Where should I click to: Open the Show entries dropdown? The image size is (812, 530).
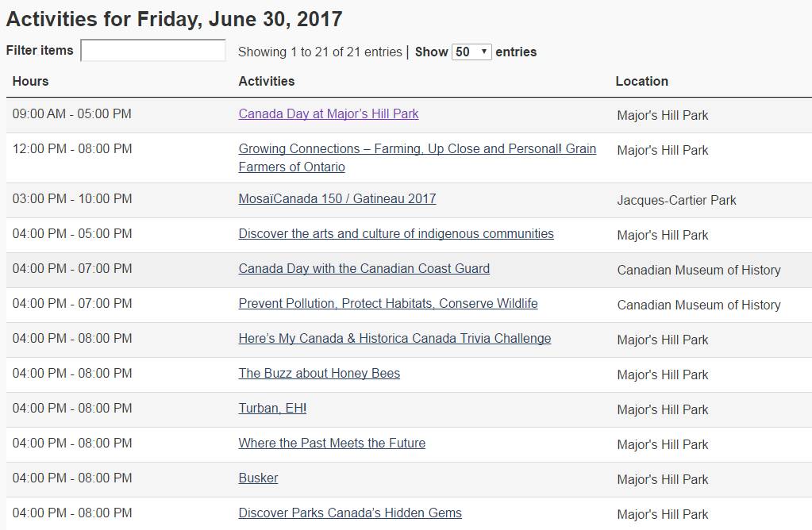[x=471, y=52]
